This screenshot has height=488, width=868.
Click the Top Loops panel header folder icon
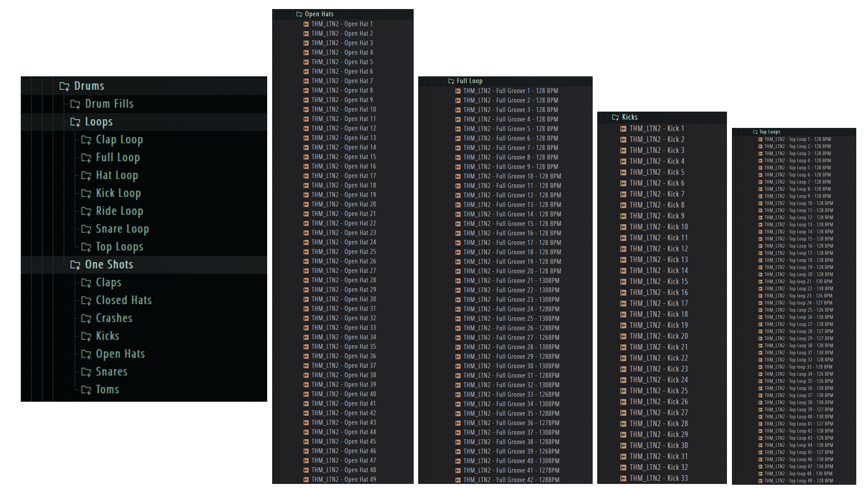[x=755, y=132]
